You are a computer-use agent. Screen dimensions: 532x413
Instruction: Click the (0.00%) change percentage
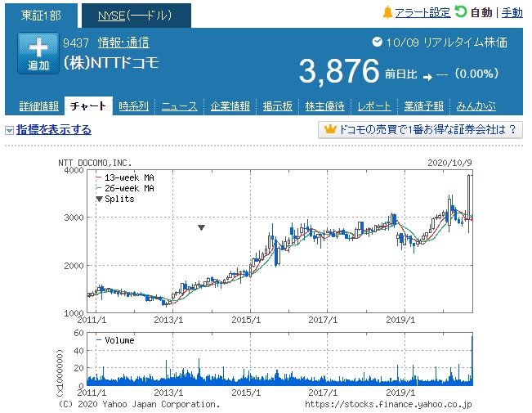point(476,74)
